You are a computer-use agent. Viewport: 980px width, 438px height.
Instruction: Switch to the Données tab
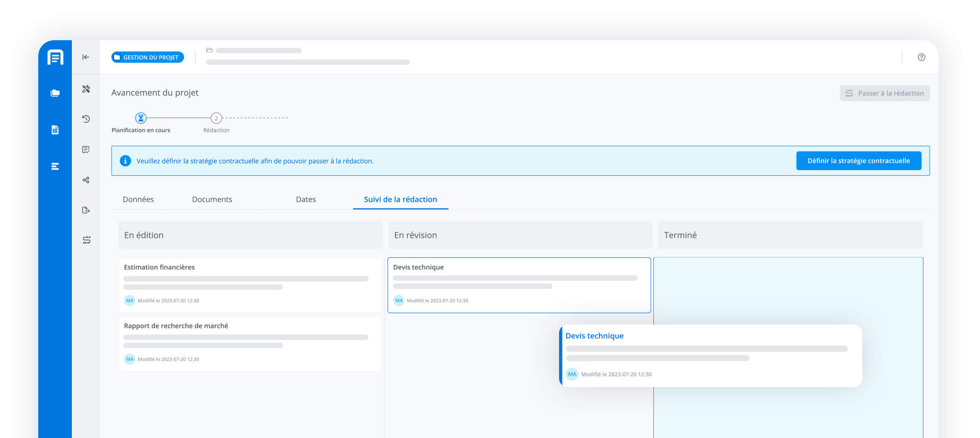pos(138,200)
